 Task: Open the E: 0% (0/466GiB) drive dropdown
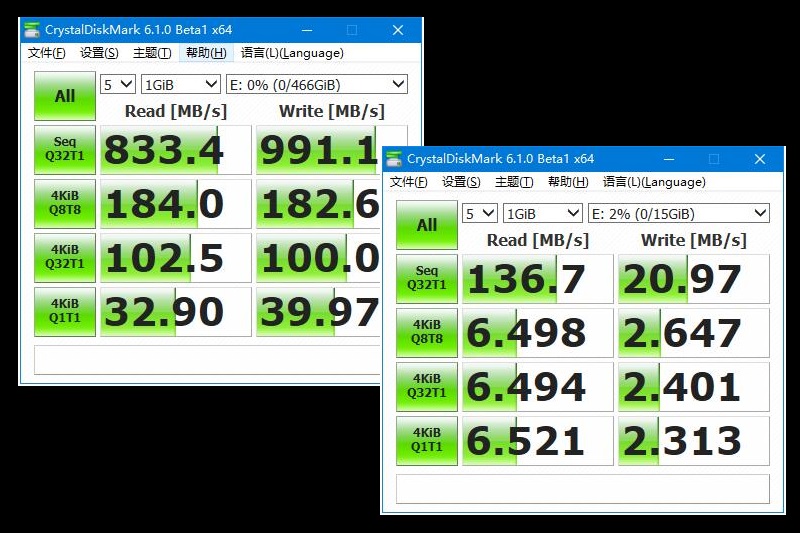(x=317, y=85)
